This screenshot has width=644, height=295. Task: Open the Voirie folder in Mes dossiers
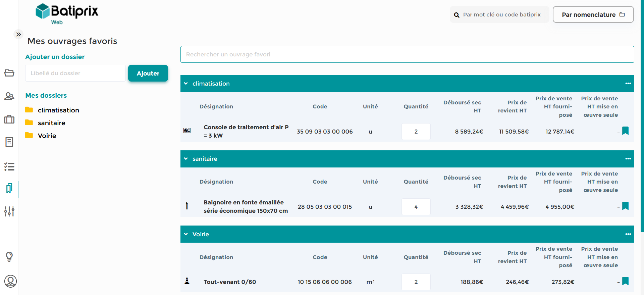tap(47, 136)
